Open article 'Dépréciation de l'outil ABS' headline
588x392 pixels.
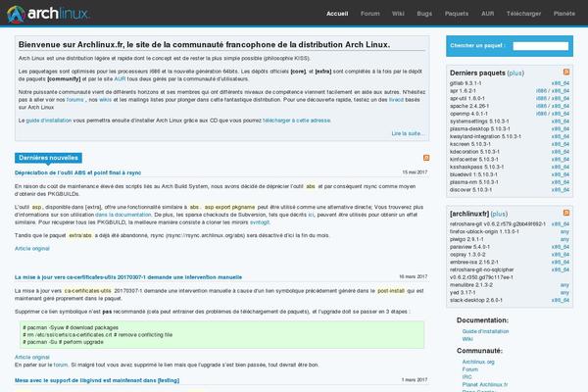[77, 172]
